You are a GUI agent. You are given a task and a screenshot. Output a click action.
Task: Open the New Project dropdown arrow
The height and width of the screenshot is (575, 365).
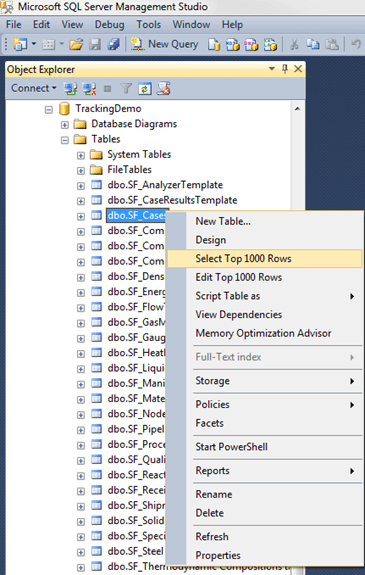coord(34,44)
